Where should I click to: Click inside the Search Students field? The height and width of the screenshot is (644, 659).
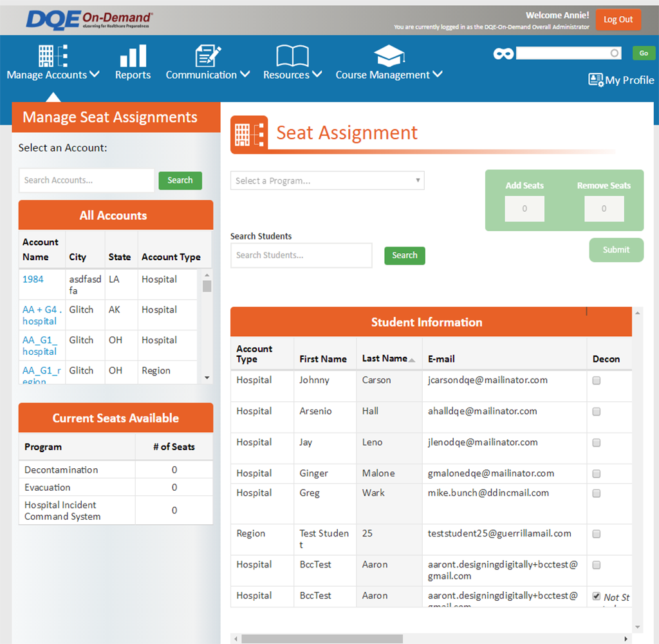pyautogui.click(x=301, y=256)
